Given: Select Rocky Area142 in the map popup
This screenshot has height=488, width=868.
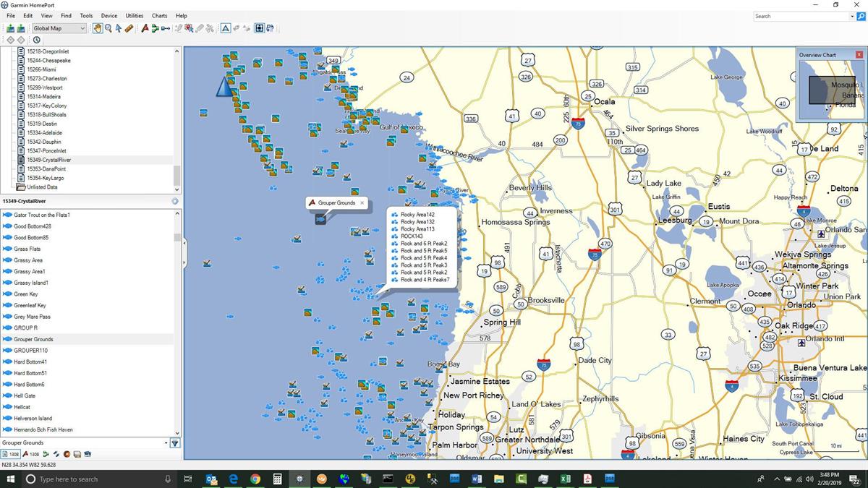Looking at the screenshot, I should [x=417, y=215].
